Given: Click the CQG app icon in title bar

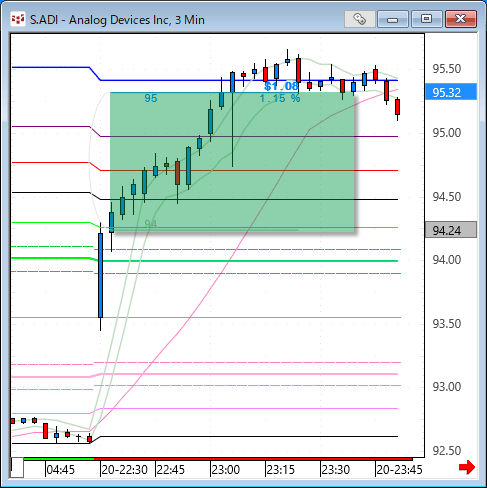Looking at the screenshot, I should (x=17, y=19).
